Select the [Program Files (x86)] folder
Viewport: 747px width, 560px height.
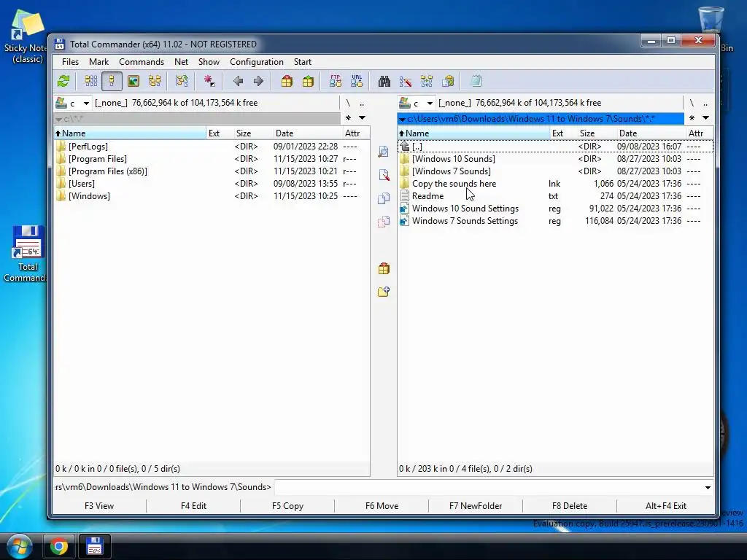click(x=212, y=171)
